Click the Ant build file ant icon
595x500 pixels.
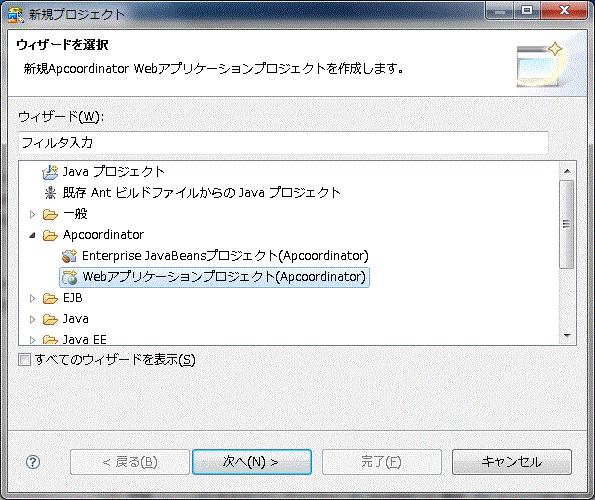point(50,193)
